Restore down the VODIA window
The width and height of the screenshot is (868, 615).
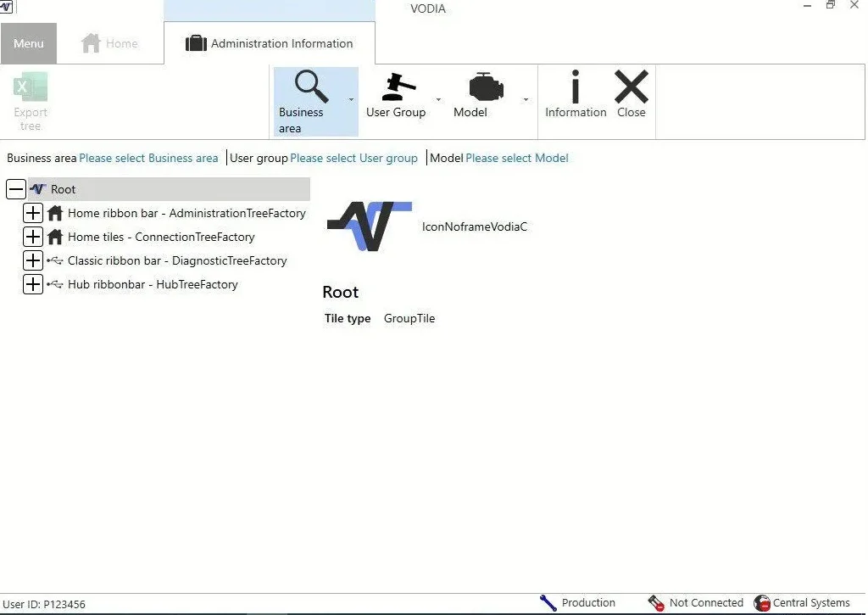(x=831, y=5)
